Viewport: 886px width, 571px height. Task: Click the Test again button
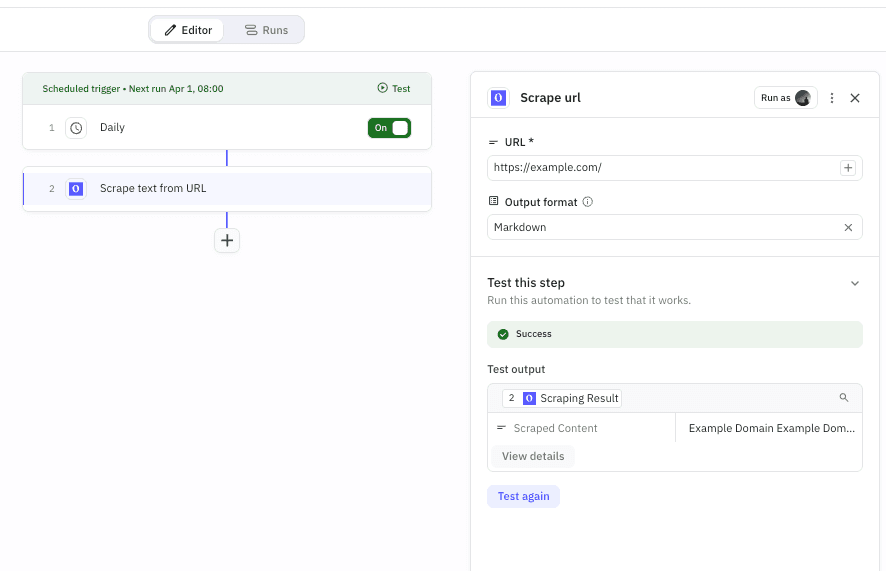pyautogui.click(x=523, y=496)
